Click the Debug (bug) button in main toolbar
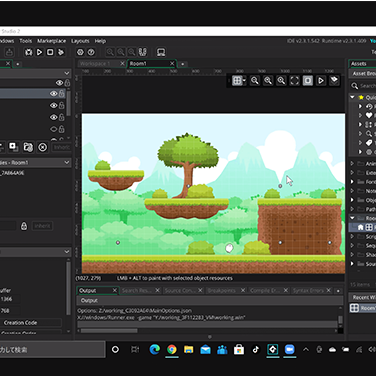This screenshot has height=376, width=376. [x=29, y=52]
